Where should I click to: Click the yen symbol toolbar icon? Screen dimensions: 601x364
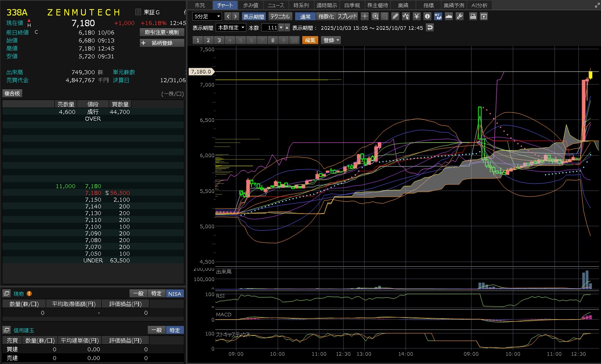click(416, 16)
